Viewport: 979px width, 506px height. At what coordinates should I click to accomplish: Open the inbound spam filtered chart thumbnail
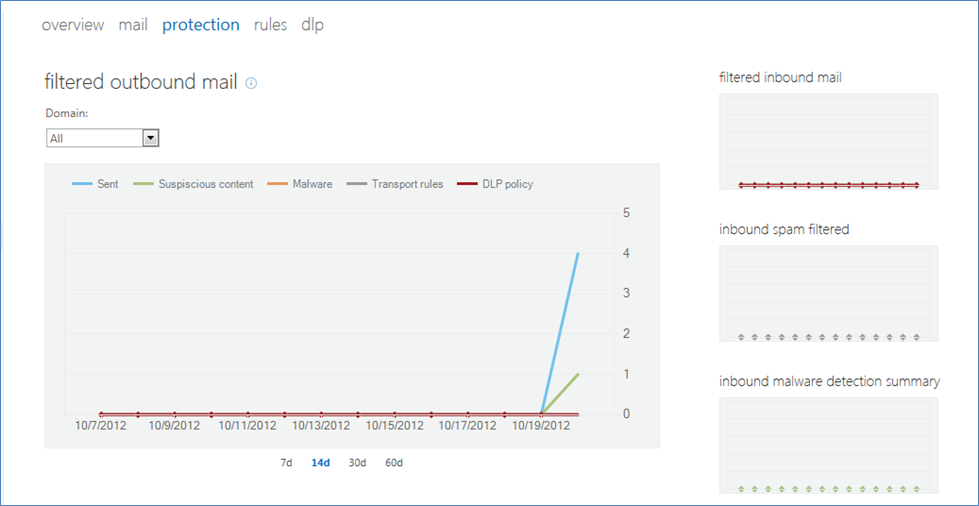click(x=829, y=294)
